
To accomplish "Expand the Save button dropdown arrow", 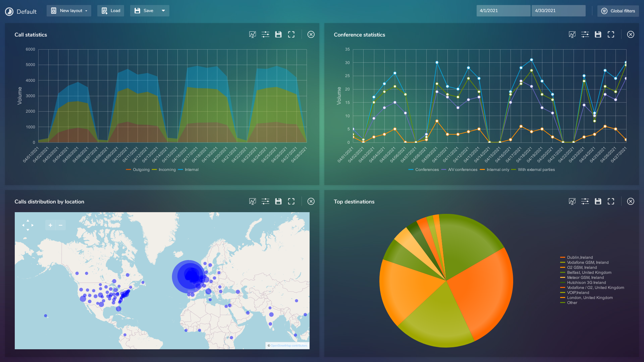I will [163, 10].
